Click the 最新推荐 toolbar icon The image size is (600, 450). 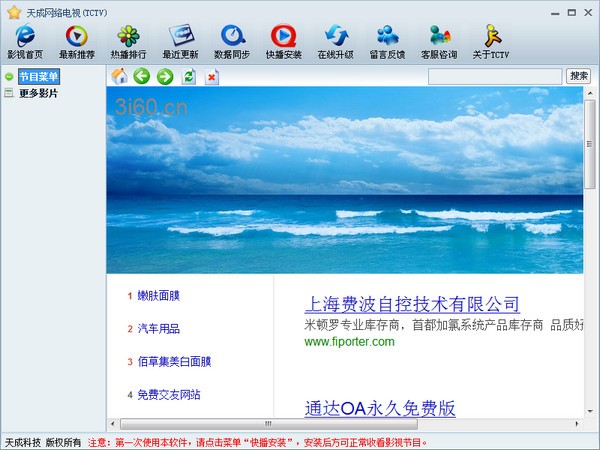tap(77, 41)
